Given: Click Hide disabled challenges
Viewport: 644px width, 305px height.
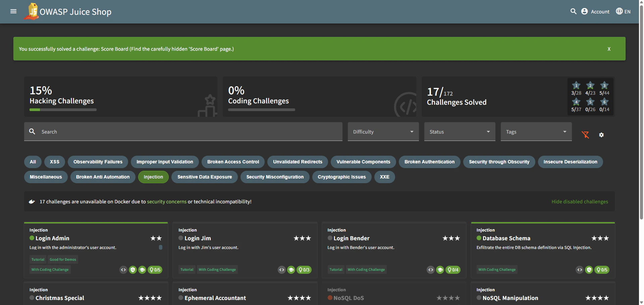Looking at the screenshot, I should [x=580, y=202].
